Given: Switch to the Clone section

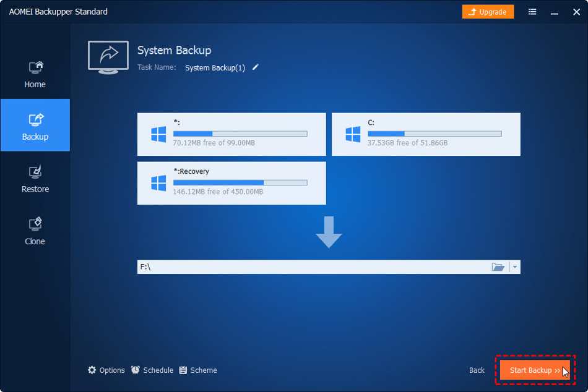Looking at the screenshot, I should click(35, 230).
